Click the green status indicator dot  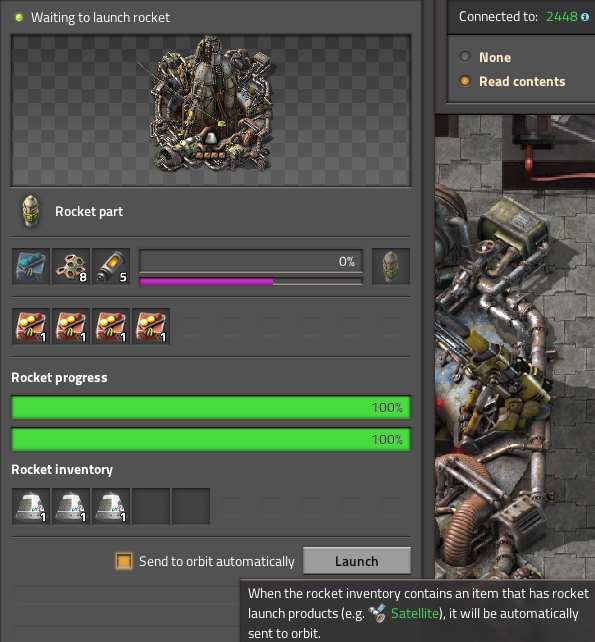point(19,17)
